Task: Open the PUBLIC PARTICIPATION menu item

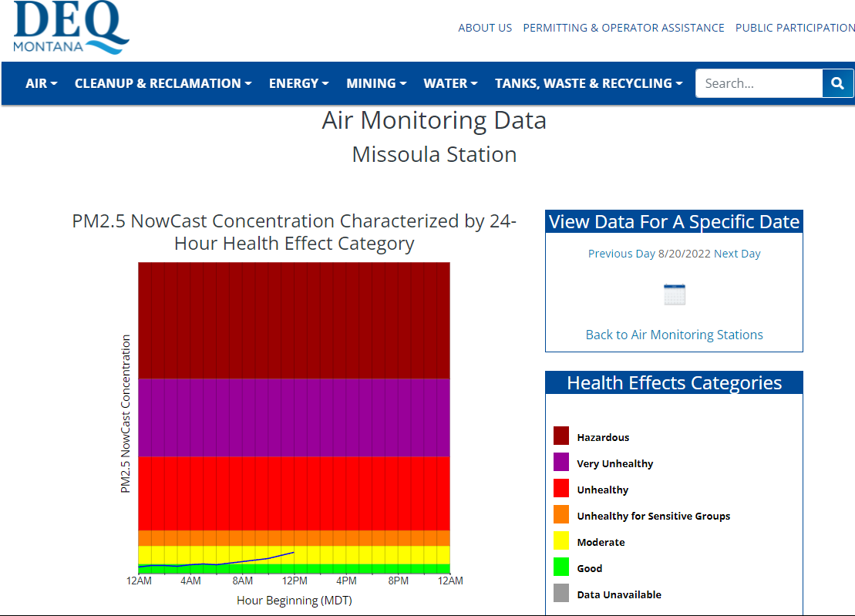Action: pyautogui.click(x=795, y=28)
